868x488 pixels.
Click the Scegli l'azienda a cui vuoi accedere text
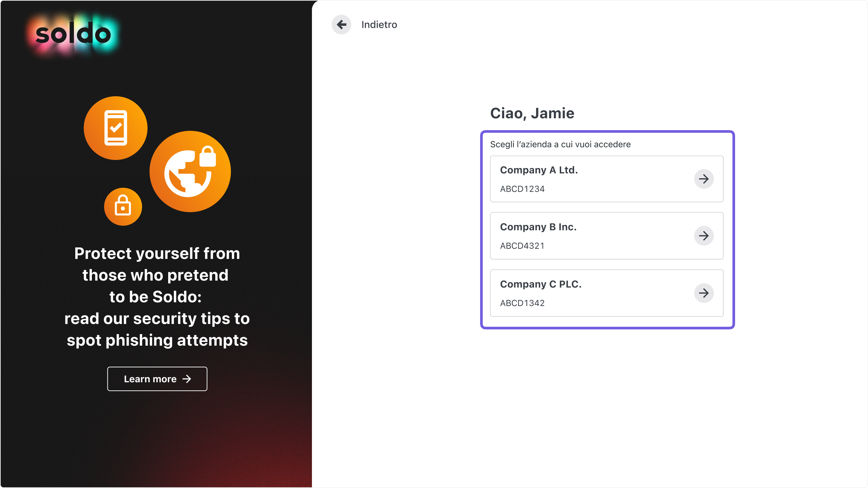[560, 144]
